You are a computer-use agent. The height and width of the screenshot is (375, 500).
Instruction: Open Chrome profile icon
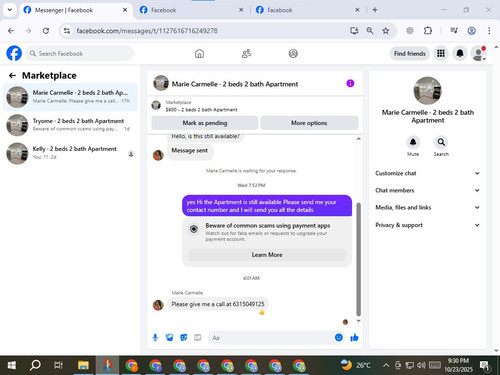click(471, 31)
